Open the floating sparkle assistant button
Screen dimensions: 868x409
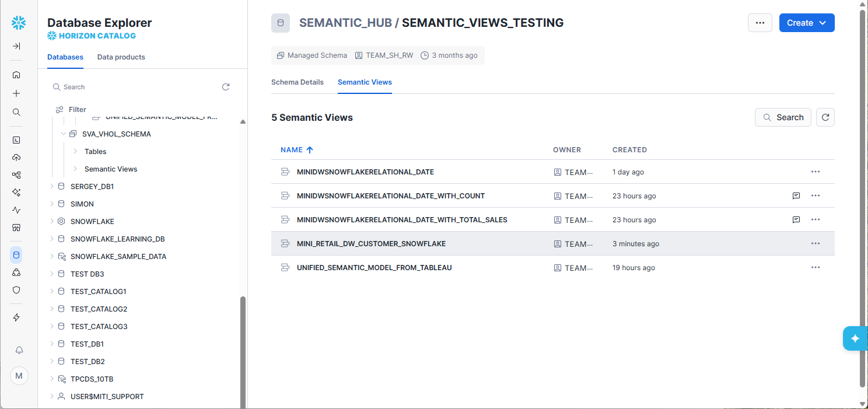tap(855, 338)
